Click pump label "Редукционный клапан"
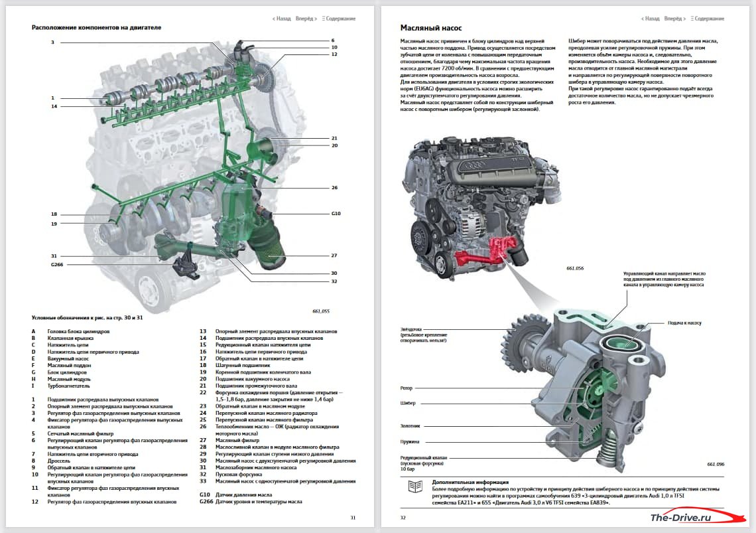 tap(423, 458)
